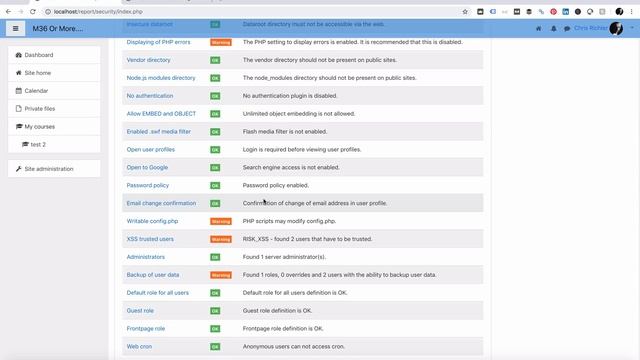
Task: Open Password policy link
Action: click(148, 185)
